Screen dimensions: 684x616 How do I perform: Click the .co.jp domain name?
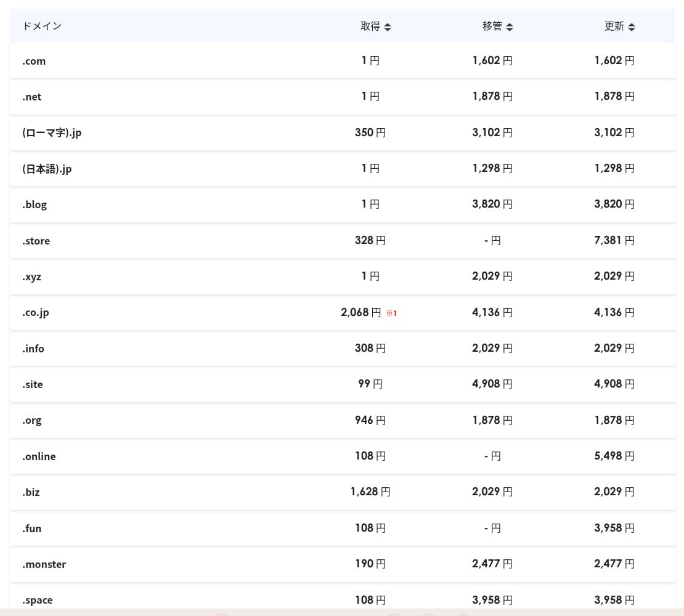point(36,312)
